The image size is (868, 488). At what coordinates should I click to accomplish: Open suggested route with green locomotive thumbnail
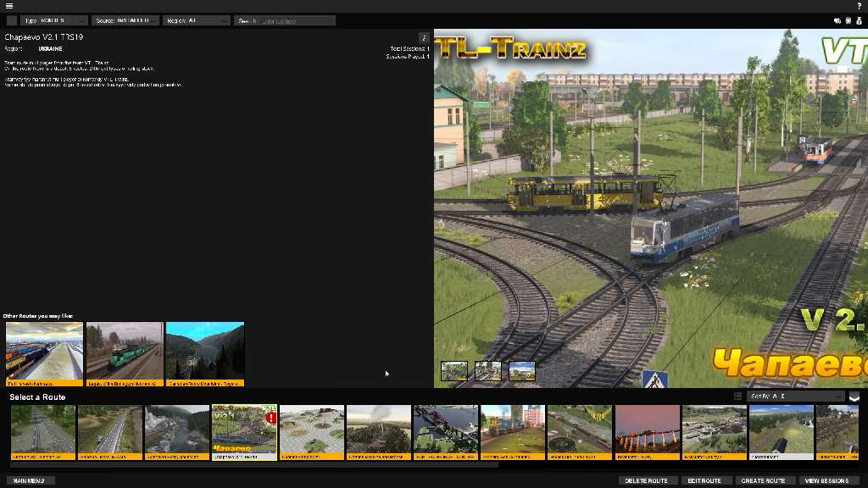125,354
